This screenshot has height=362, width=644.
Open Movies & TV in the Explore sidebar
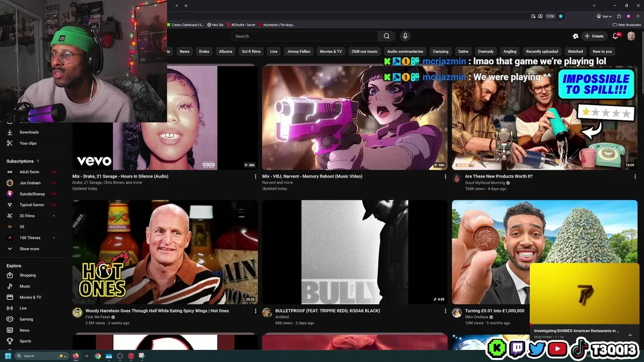(30, 298)
